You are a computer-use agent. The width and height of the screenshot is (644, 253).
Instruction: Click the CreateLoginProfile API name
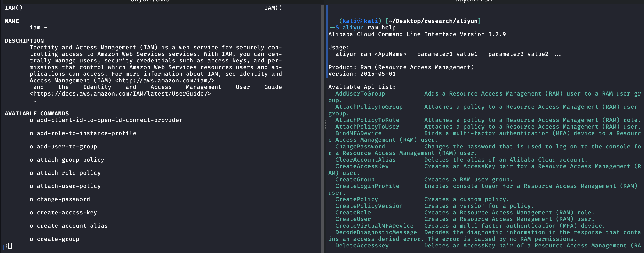pos(367,186)
